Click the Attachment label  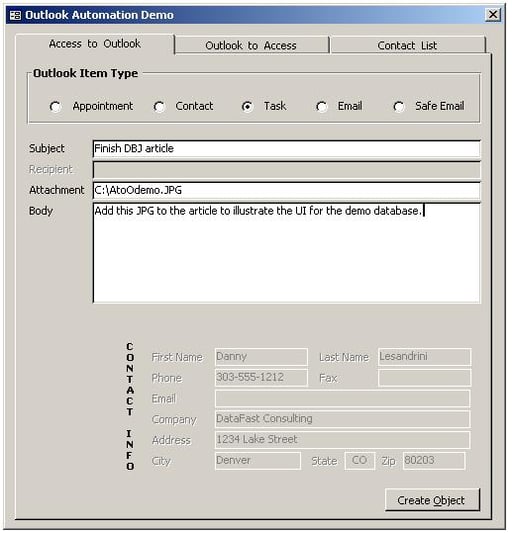[x=56, y=190]
